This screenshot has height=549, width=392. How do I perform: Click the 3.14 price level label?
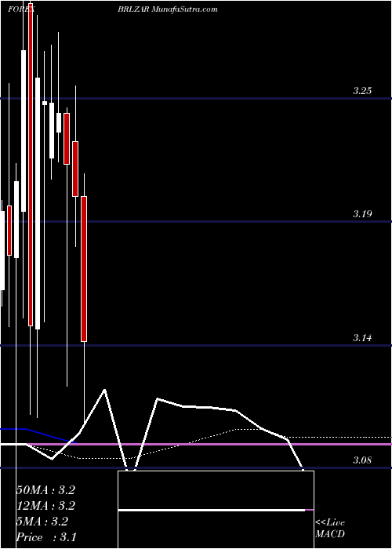tap(361, 338)
